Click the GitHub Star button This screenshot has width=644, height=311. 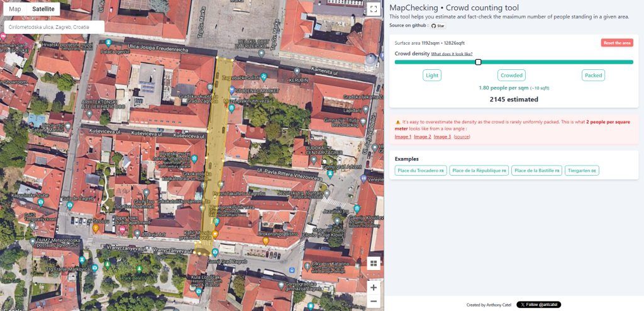pyautogui.click(x=438, y=26)
